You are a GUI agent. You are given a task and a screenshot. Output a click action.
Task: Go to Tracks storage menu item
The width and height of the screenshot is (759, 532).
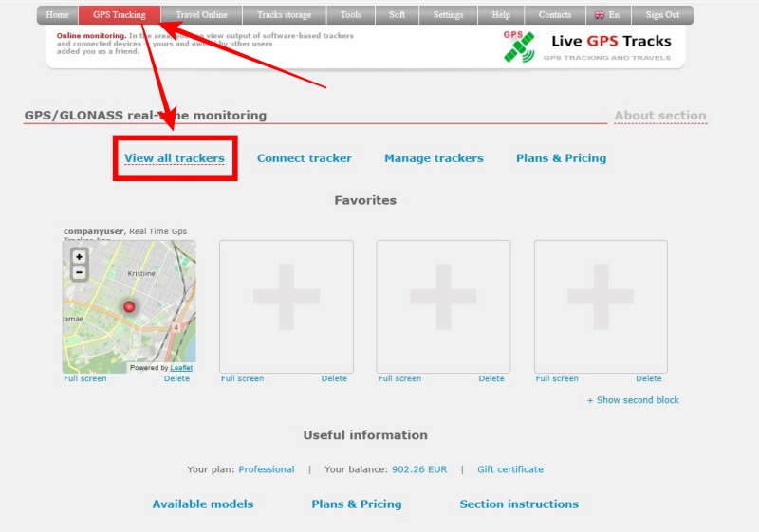284,15
